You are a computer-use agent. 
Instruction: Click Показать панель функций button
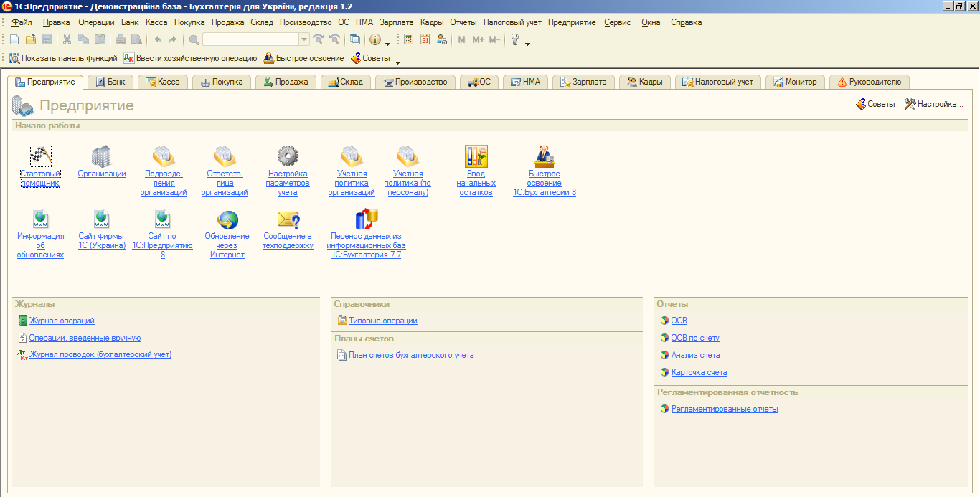click(64, 58)
